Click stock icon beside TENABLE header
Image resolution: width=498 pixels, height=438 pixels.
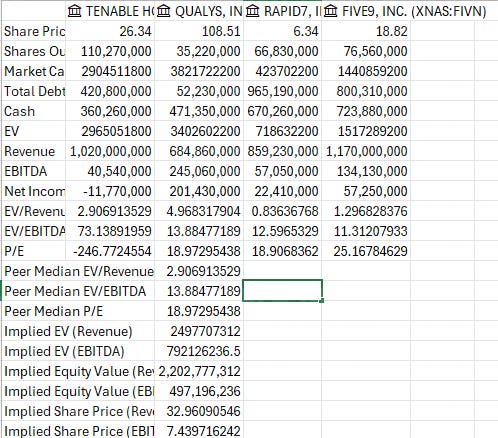(x=74, y=12)
